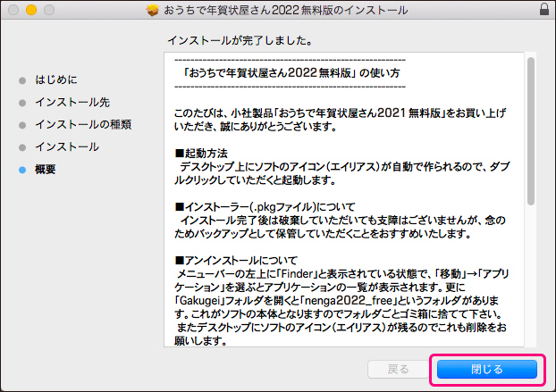The width and height of the screenshot is (556, 392).
Task: Click the 閉じる button to close installer
Action: click(487, 370)
